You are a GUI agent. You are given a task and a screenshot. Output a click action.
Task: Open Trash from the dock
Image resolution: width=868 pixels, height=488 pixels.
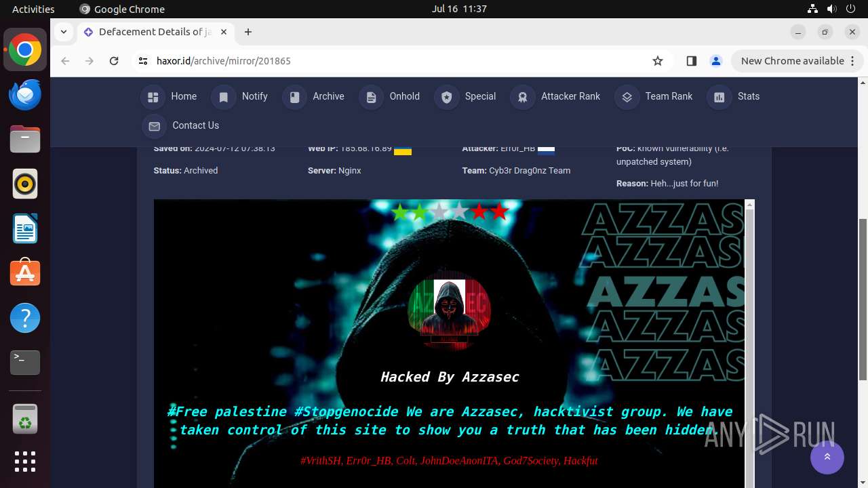[x=25, y=419]
